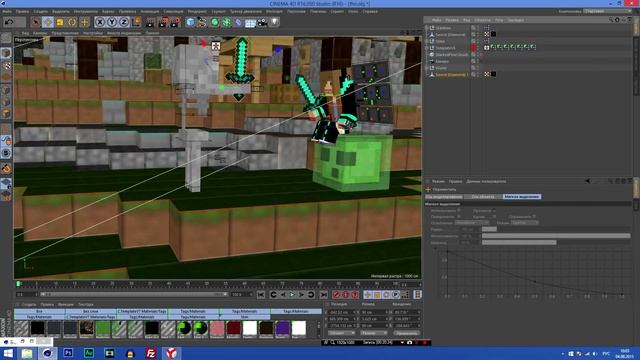Select the Live Selection arrow tool
The image size is (640, 360).
[x=36, y=22]
